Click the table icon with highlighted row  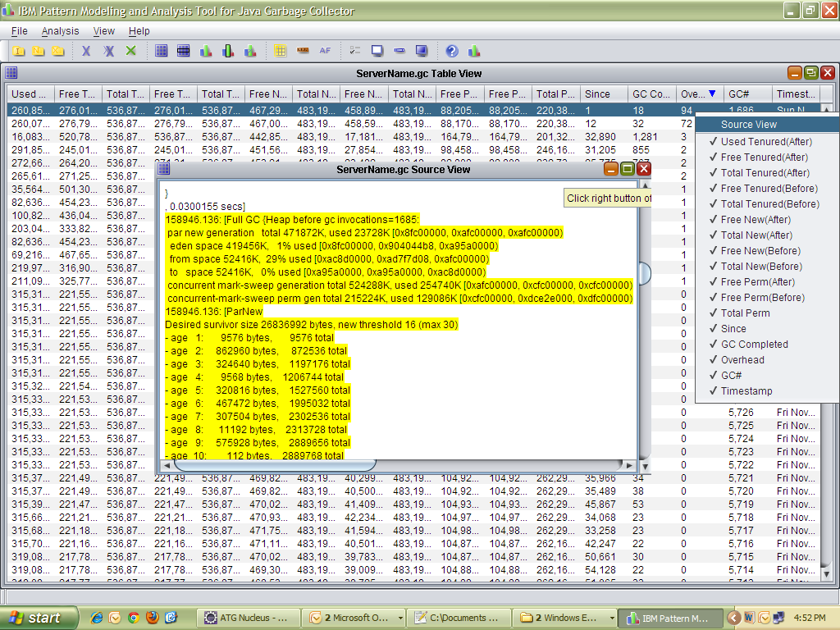[183, 51]
